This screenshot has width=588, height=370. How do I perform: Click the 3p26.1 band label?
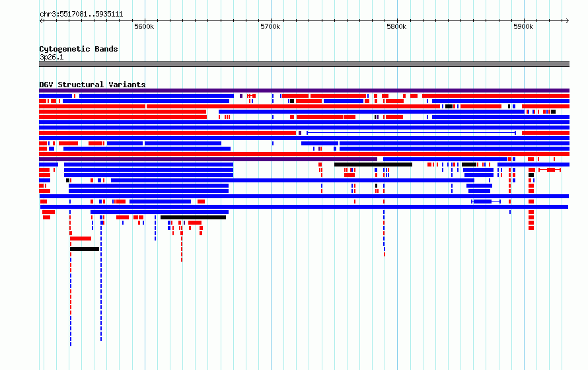52,57
